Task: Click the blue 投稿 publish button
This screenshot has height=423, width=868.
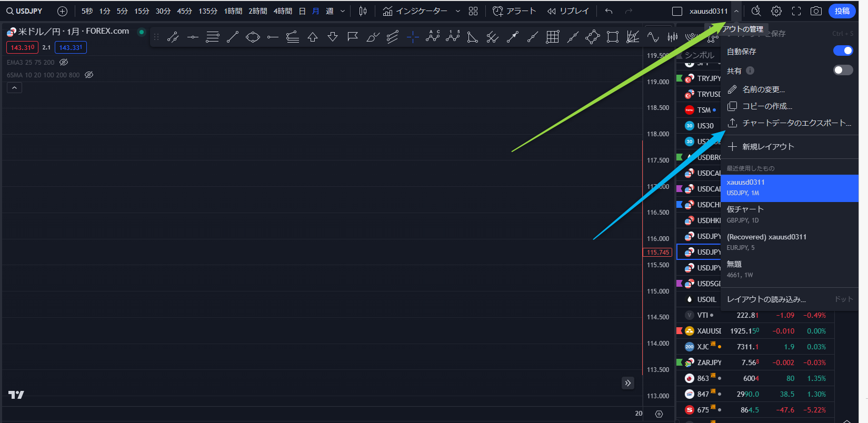Action: 842,11
